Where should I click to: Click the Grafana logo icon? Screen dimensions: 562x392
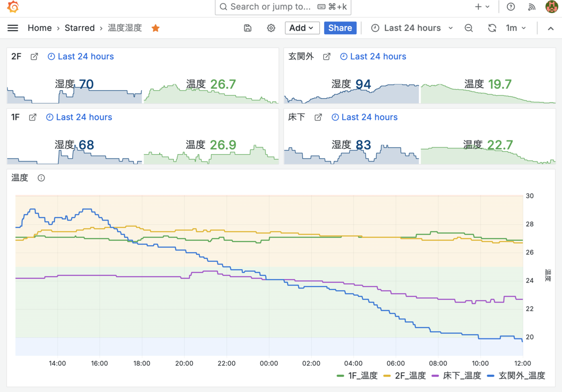click(13, 7)
